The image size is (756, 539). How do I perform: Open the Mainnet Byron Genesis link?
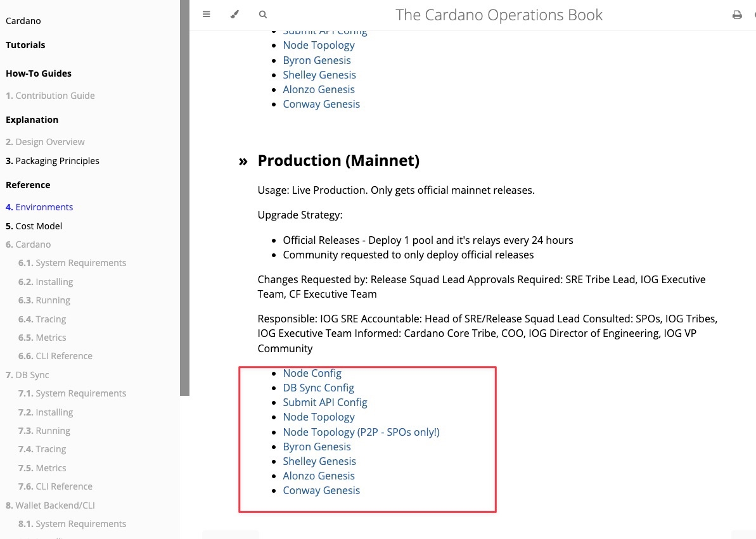(x=316, y=447)
